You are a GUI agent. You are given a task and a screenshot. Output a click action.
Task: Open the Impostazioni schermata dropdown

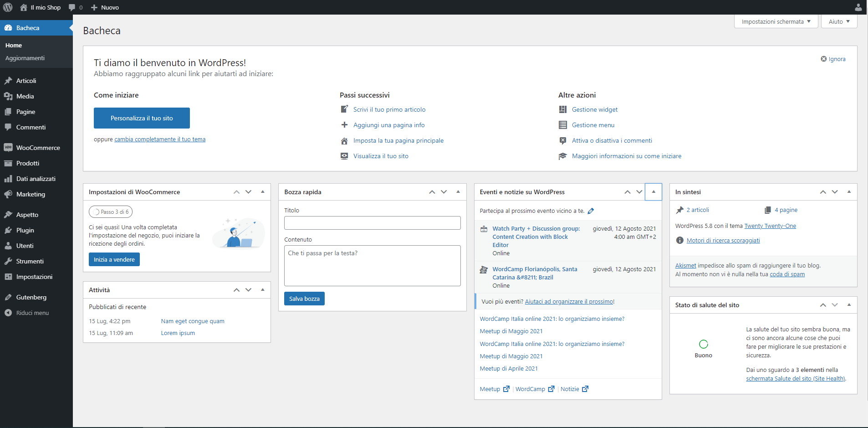click(776, 21)
